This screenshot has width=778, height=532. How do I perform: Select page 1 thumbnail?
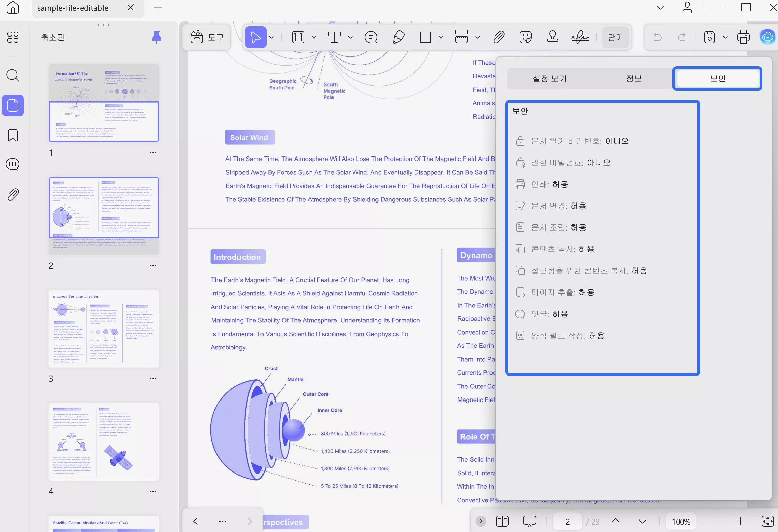pyautogui.click(x=104, y=103)
